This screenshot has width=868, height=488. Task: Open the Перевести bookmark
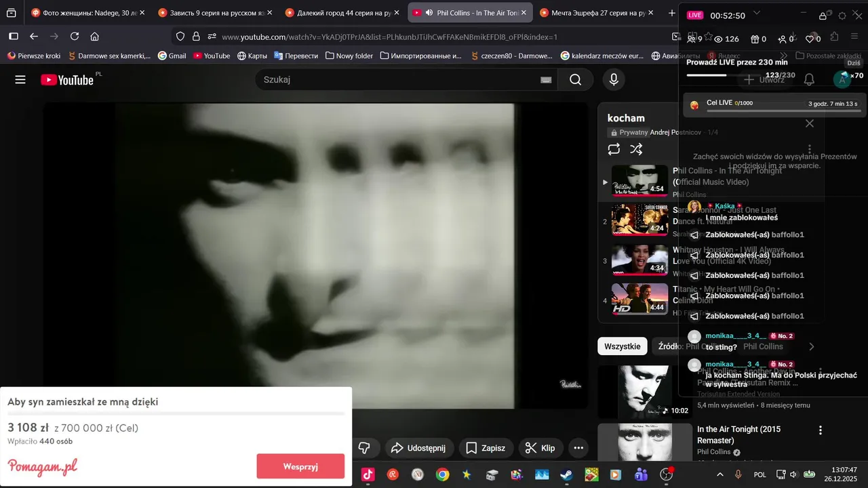[x=296, y=56]
